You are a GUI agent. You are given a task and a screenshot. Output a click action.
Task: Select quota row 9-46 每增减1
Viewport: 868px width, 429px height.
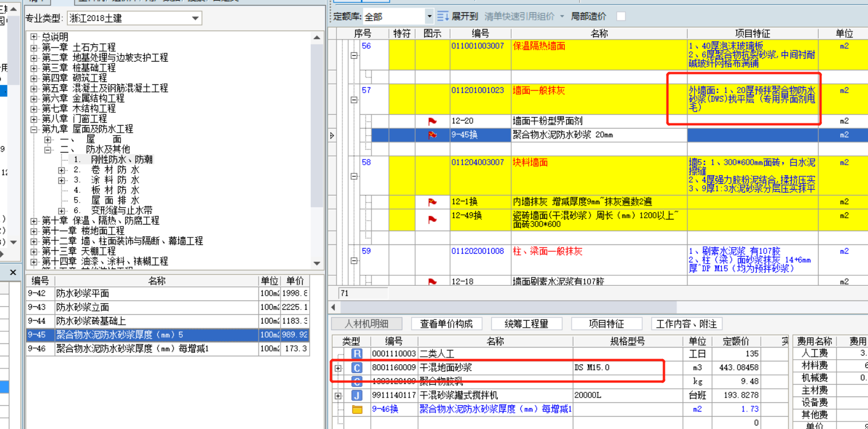(x=168, y=349)
